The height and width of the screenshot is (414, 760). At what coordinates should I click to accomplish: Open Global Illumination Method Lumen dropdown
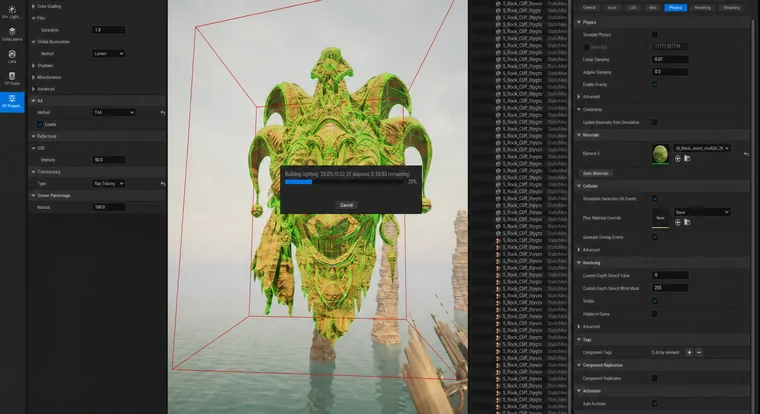coord(109,53)
